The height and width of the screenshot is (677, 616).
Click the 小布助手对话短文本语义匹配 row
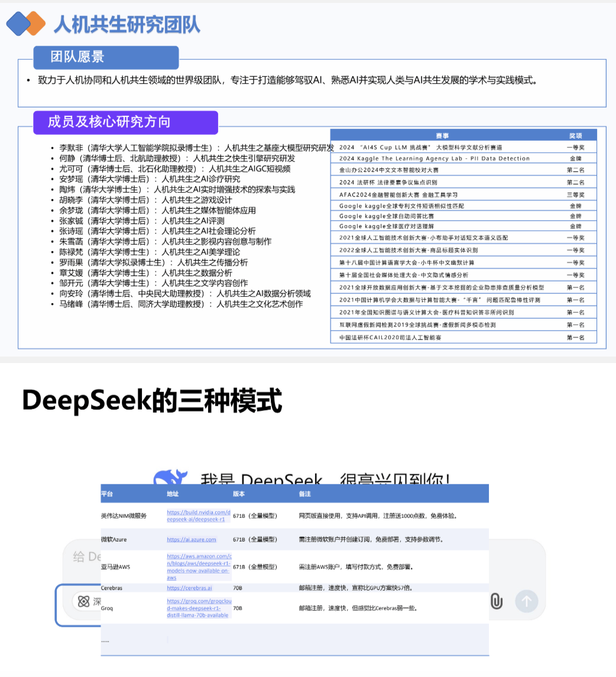point(463,238)
